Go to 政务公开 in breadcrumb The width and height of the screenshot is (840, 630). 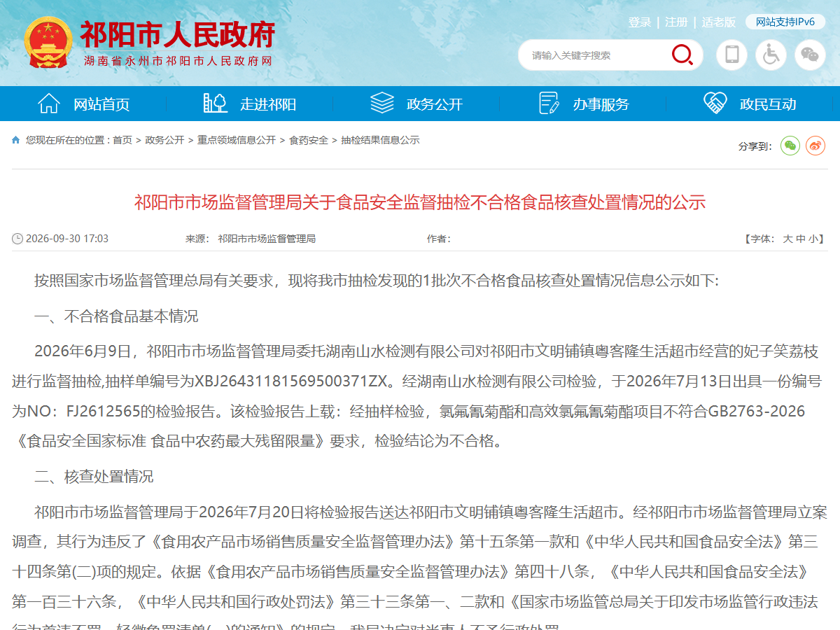point(164,140)
